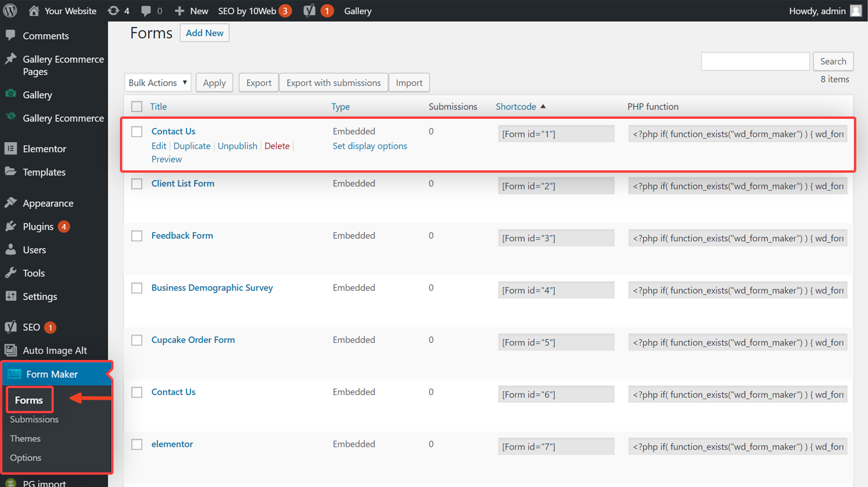This screenshot has height=487, width=868.
Task: Click the Comments sidebar icon
Action: click(x=11, y=35)
